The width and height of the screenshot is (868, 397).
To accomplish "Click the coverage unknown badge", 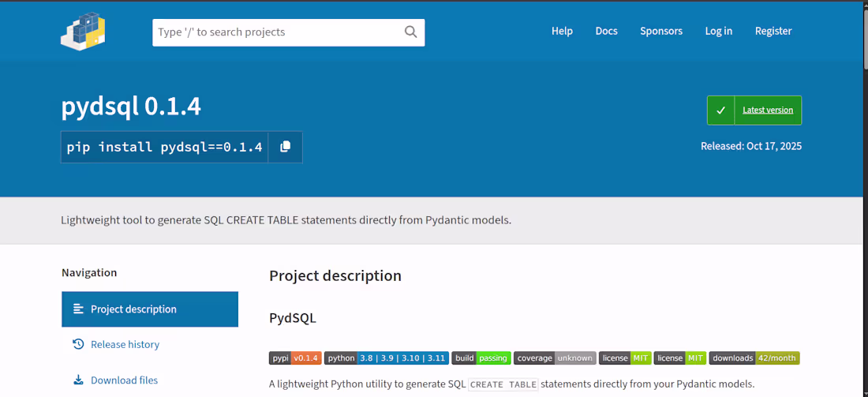I will coord(555,358).
